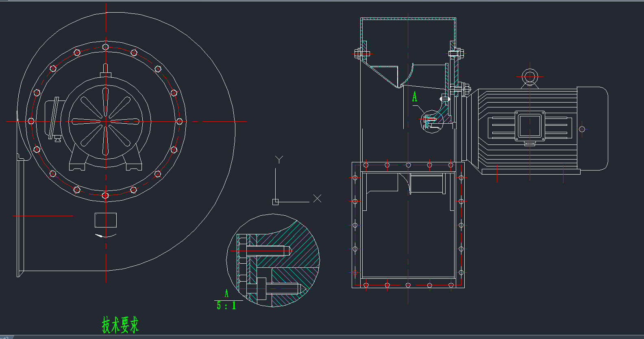Pick the rotation direction arrow below the fan

[x=105, y=236]
